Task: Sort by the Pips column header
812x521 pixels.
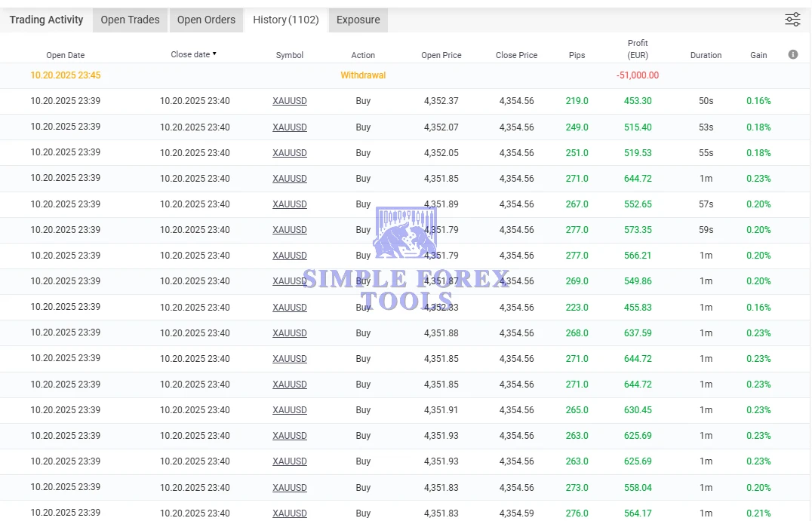Action: pos(577,55)
